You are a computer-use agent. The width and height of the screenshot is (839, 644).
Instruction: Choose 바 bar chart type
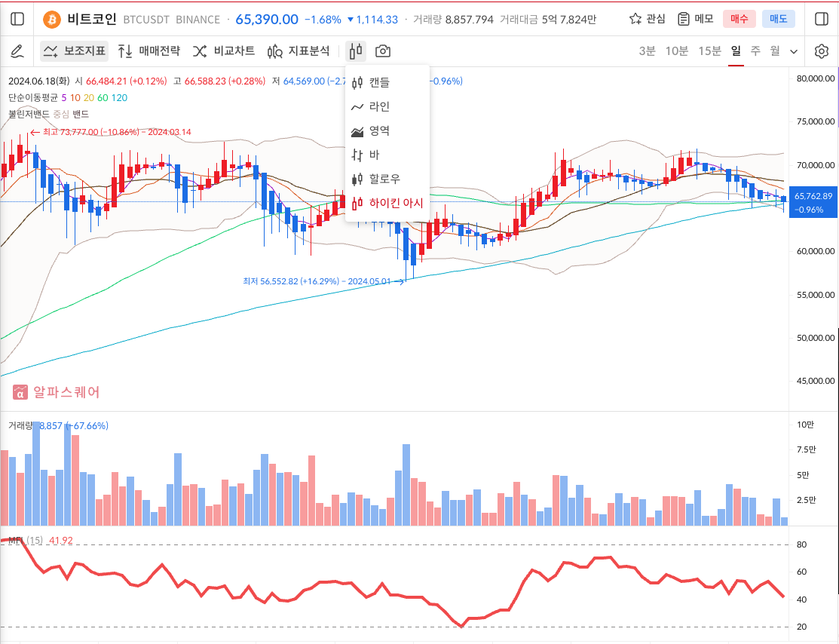coord(387,155)
